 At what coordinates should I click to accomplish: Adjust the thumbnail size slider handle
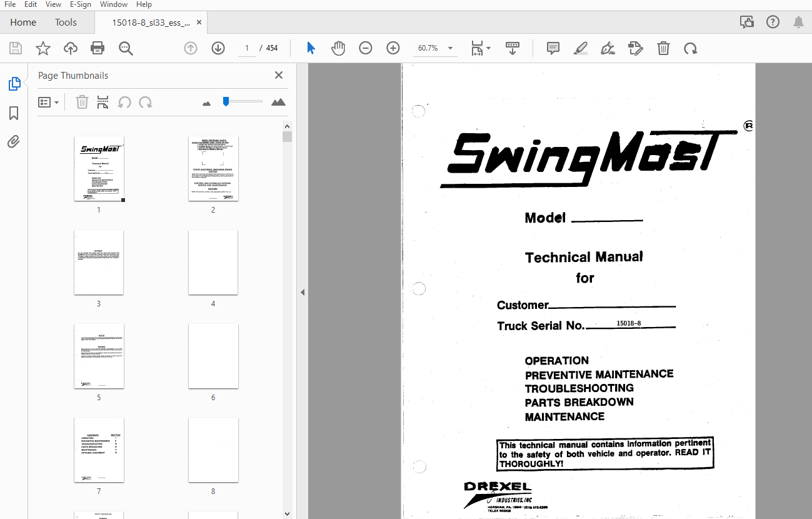(x=226, y=101)
